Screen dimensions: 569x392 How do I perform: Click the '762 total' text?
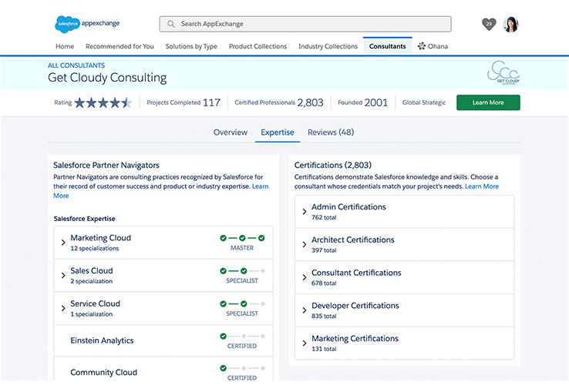coord(324,217)
